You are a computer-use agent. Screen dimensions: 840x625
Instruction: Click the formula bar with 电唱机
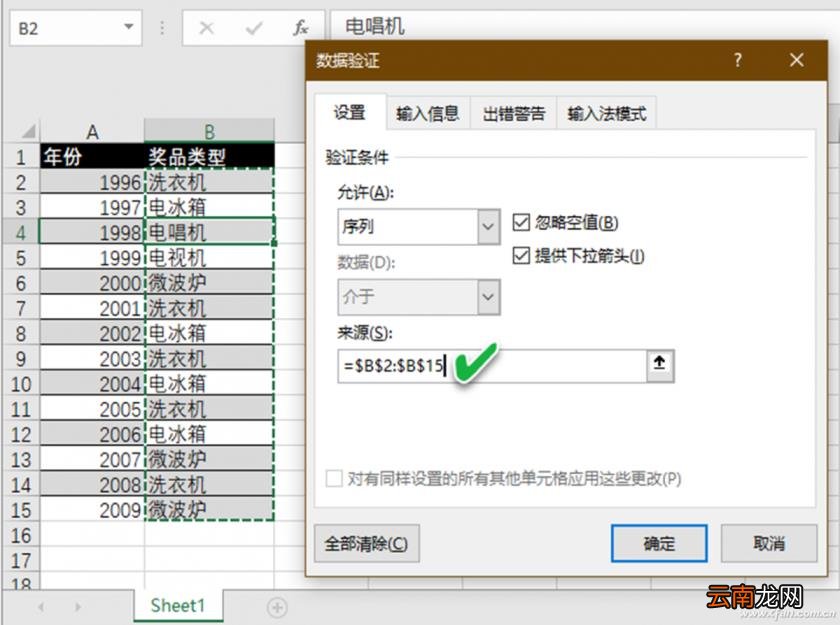[x=584, y=26]
